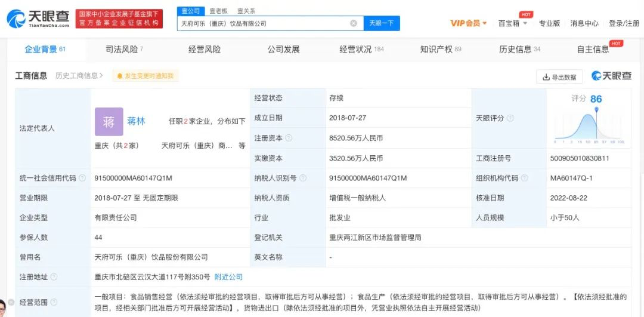644x317 pixels.
Task: Click the 天眼一下 search button
Action: [x=382, y=23]
